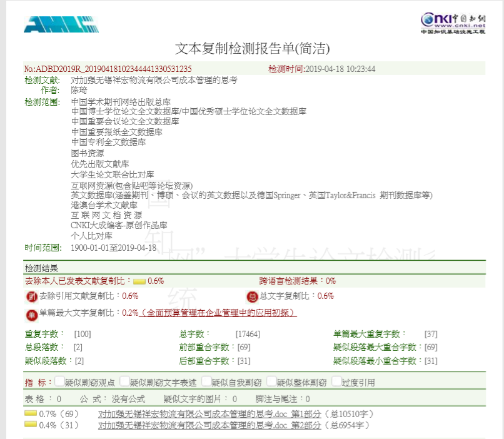Click time range 1900-01-01至2019-04-18
Screen dimensions: 504x439
click(113, 248)
